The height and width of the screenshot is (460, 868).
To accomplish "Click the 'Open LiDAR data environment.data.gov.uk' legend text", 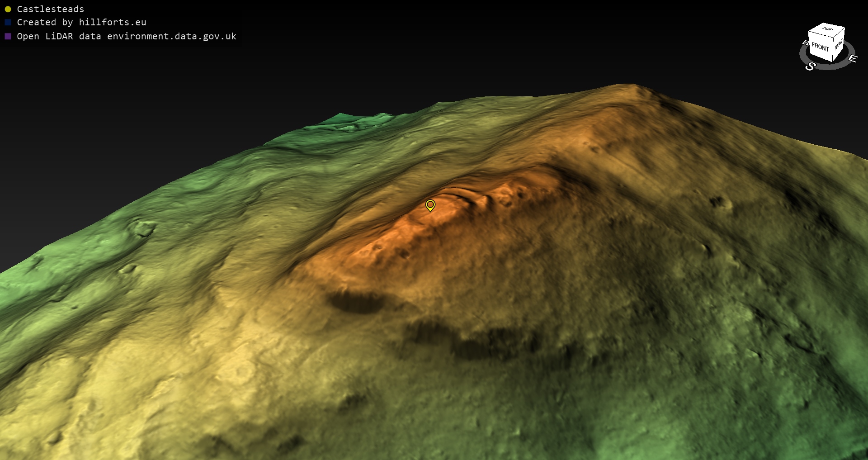I will tap(127, 36).
